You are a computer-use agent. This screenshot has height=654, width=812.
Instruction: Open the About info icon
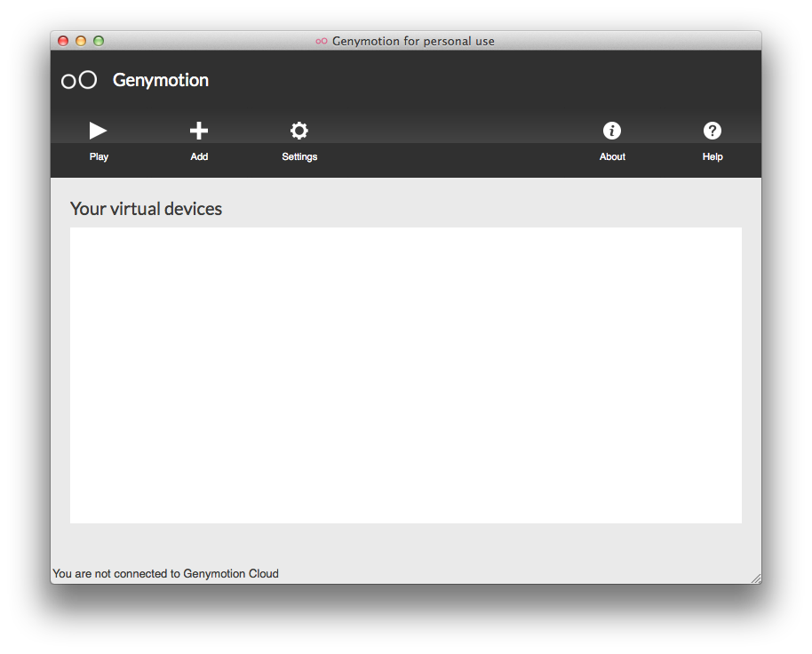[x=612, y=131]
